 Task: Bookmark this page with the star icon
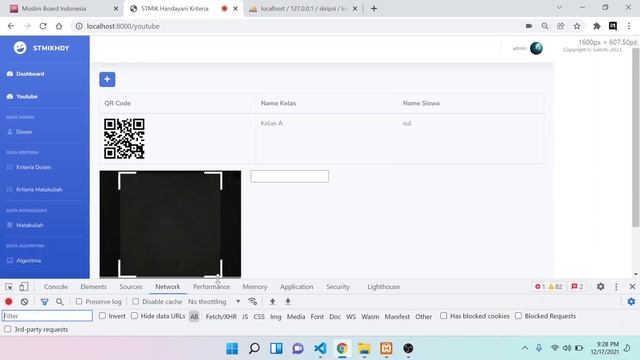[x=577, y=26]
